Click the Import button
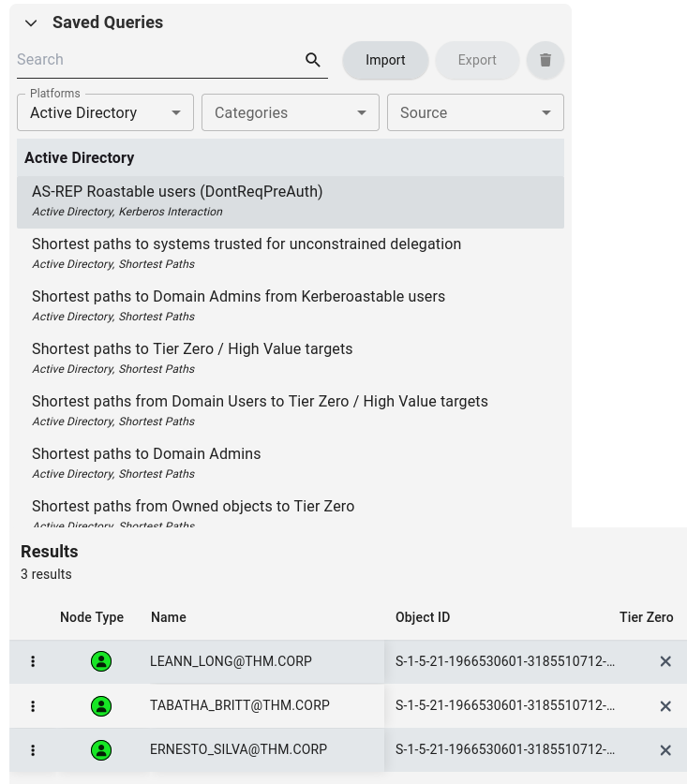Image resolution: width=687 pixels, height=784 pixels. pos(385,60)
